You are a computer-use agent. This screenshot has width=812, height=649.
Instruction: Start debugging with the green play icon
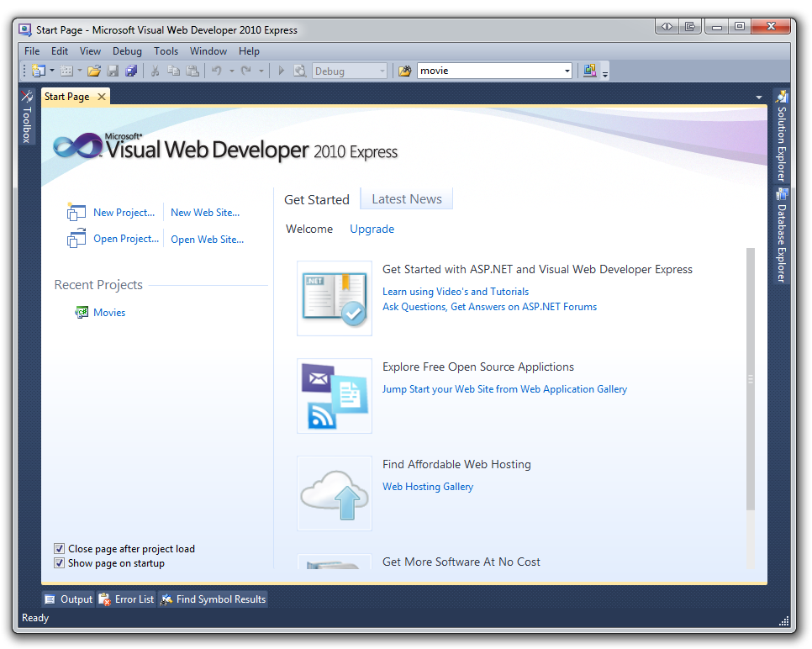(281, 71)
